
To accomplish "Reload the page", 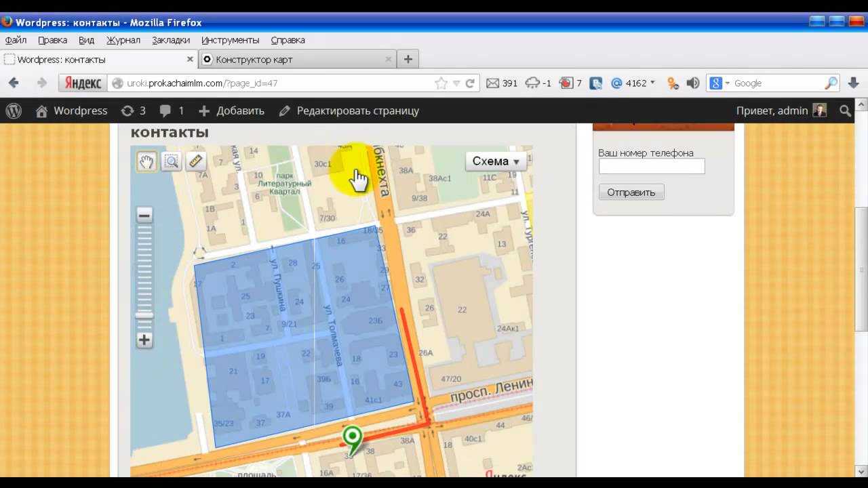I will 471,83.
